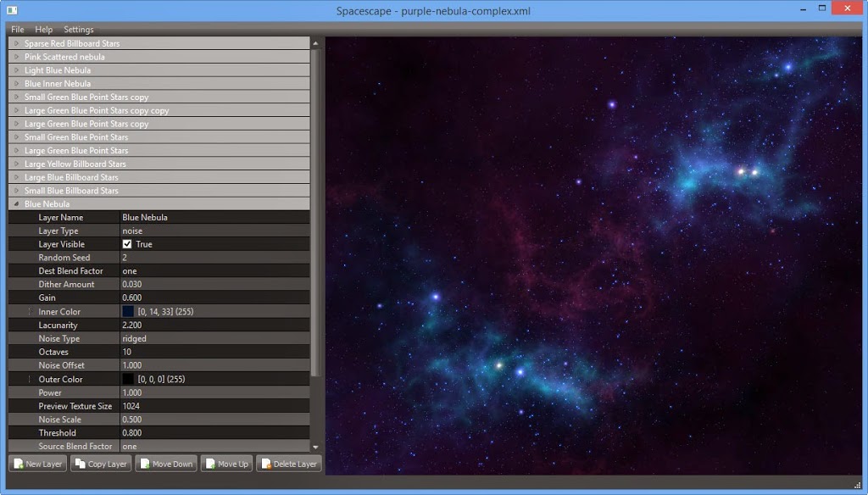Select the Large Green Blue Point Stars row
Screen dimensions: 868x495
point(159,151)
